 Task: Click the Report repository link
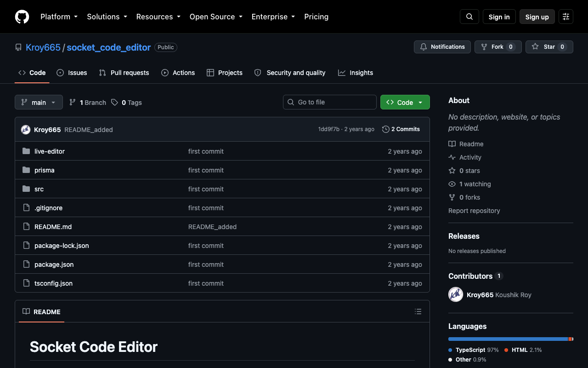(474, 211)
